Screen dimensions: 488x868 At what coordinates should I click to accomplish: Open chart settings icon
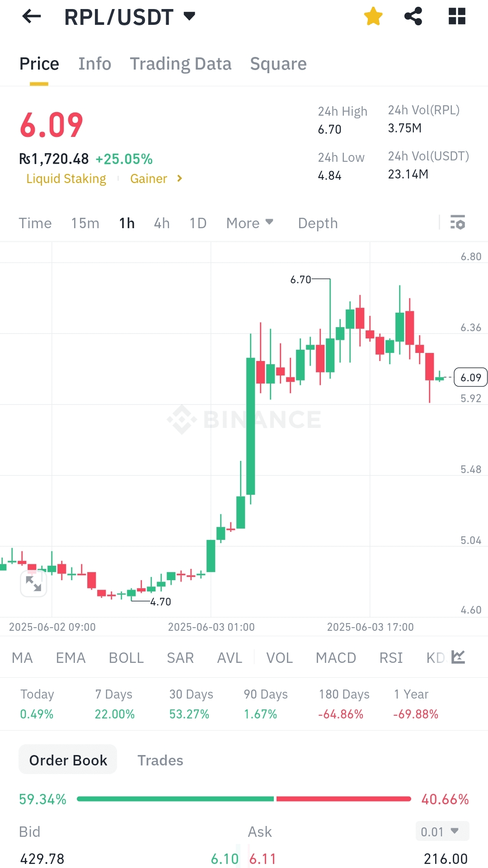pos(457,223)
